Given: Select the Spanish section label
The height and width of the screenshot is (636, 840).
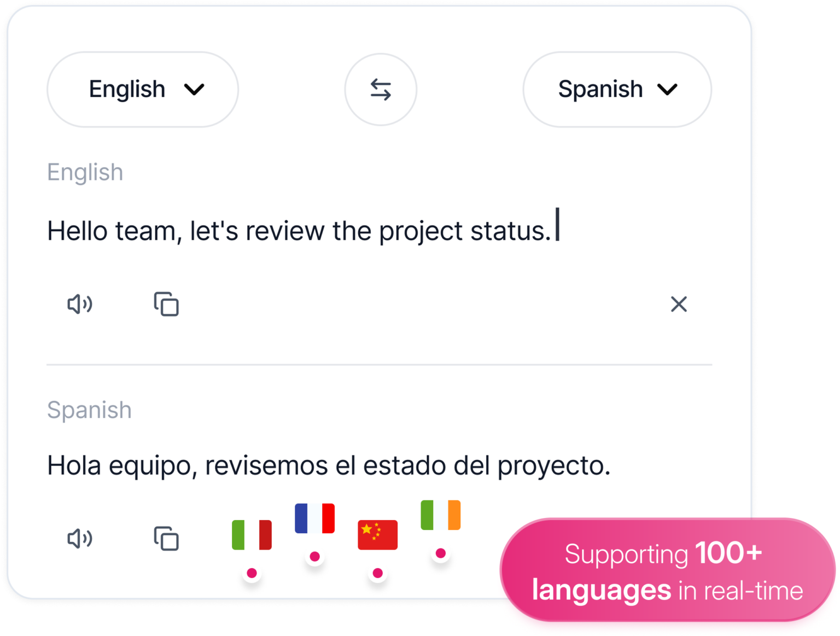Looking at the screenshot, I should (89, 410).
